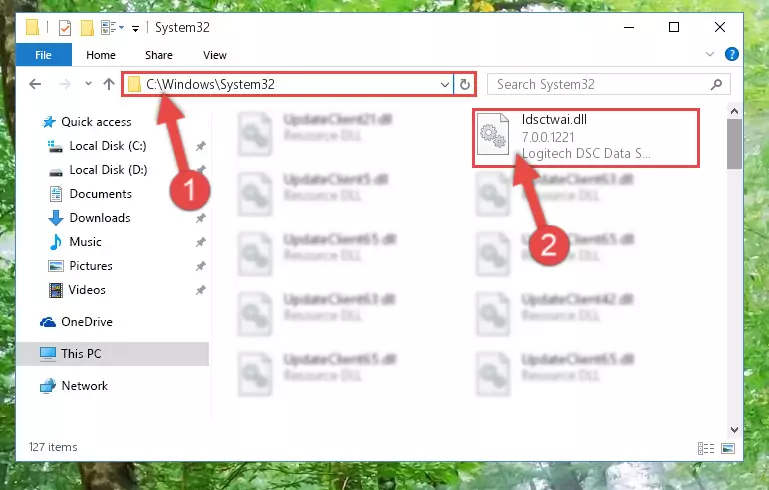Select Network in the navigation pane
This screenshot has height=490, width=769.
coord(74,386)
